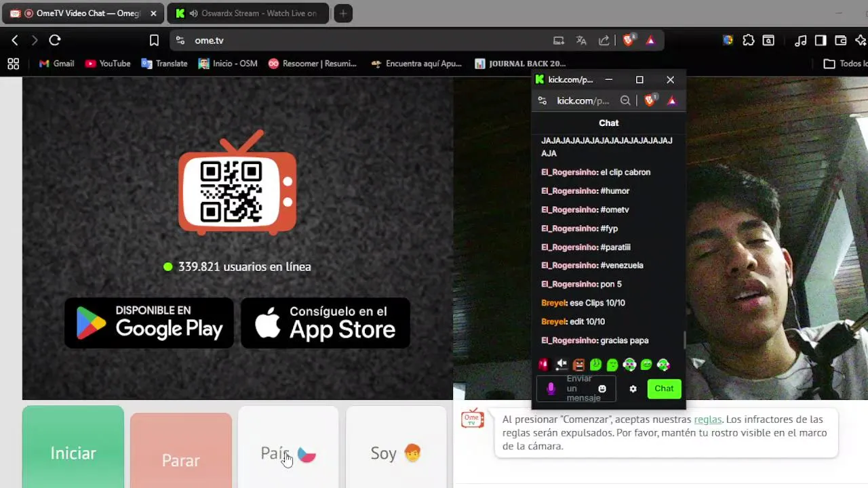The width and height of the screenshot is (868, 488).
Task: Open the Leo AI sparkle icon
Action: coord(861,41)
